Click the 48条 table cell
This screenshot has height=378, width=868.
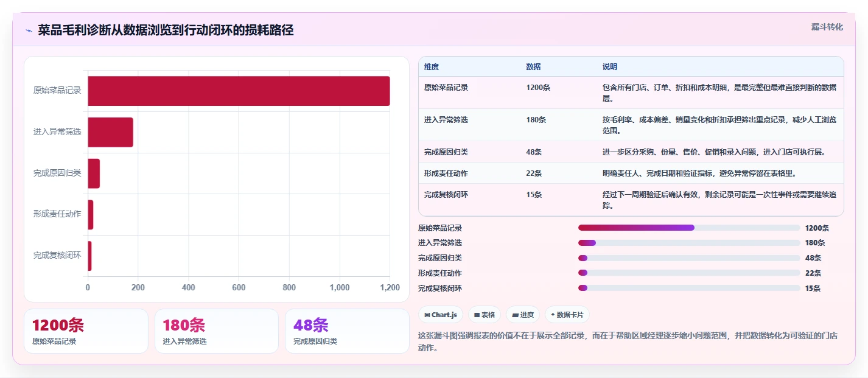click(534, 152)
